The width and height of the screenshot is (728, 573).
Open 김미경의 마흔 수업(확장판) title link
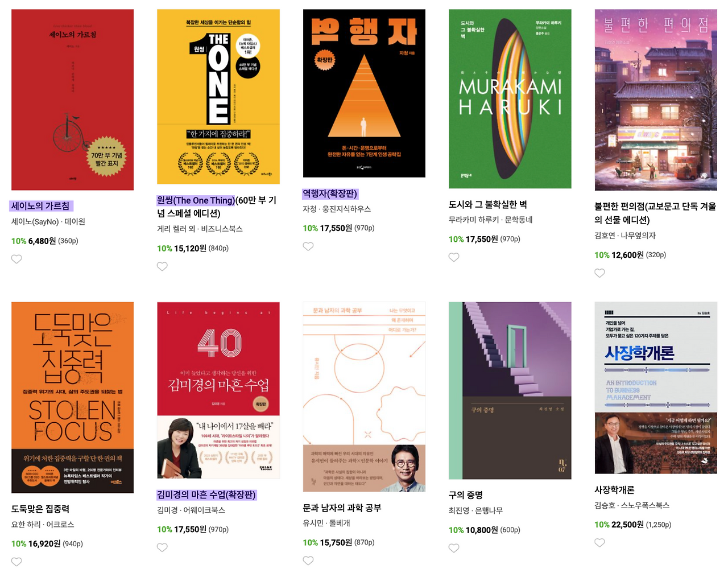click(x=206, y=495)
